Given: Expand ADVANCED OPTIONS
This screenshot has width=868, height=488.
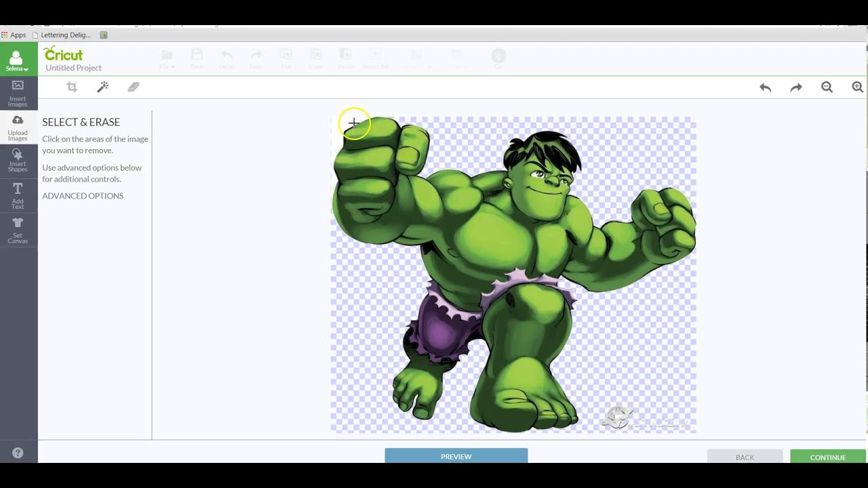Looking at the screenshot, I should click(83, 196).
